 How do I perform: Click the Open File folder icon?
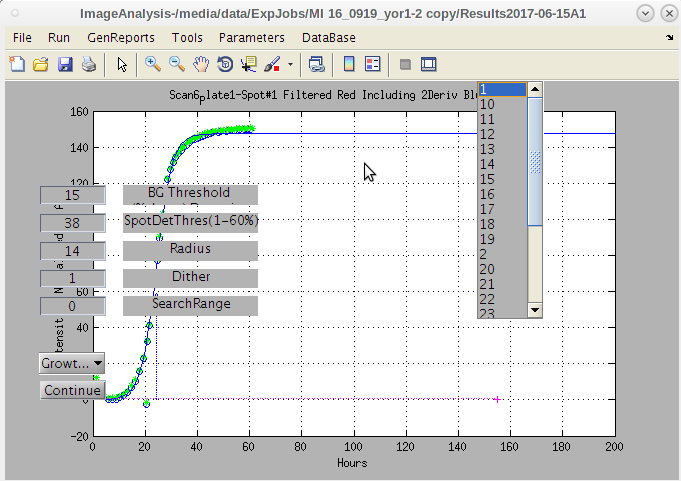41,64
